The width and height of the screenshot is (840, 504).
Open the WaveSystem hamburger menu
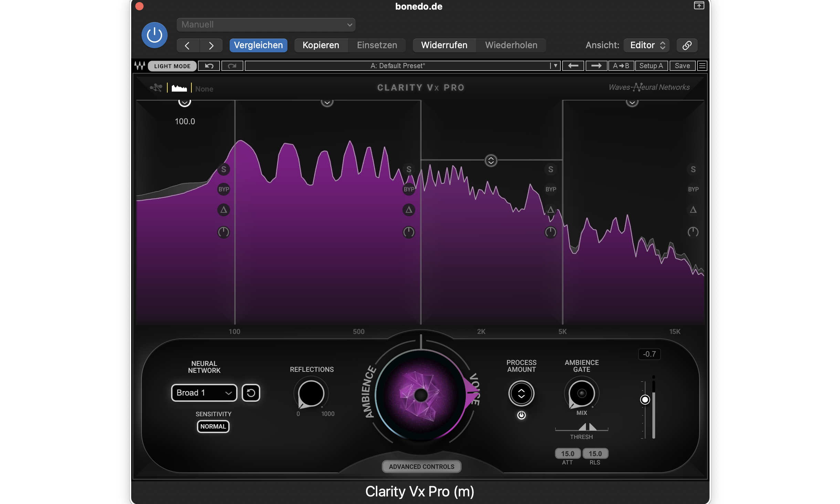point(702,65)
